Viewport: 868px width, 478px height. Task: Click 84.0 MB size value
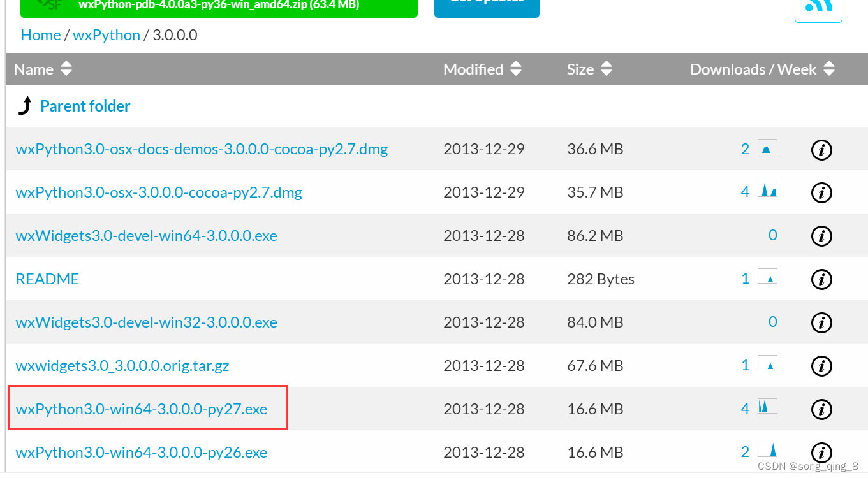pyautogui.click(x=595, y=322)
